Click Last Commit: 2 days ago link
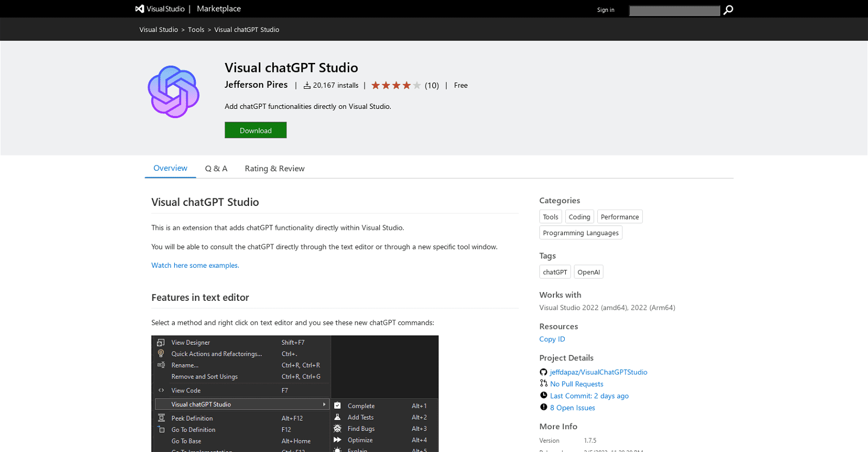Screen dimensions: 868x452 tap(589, 396)
